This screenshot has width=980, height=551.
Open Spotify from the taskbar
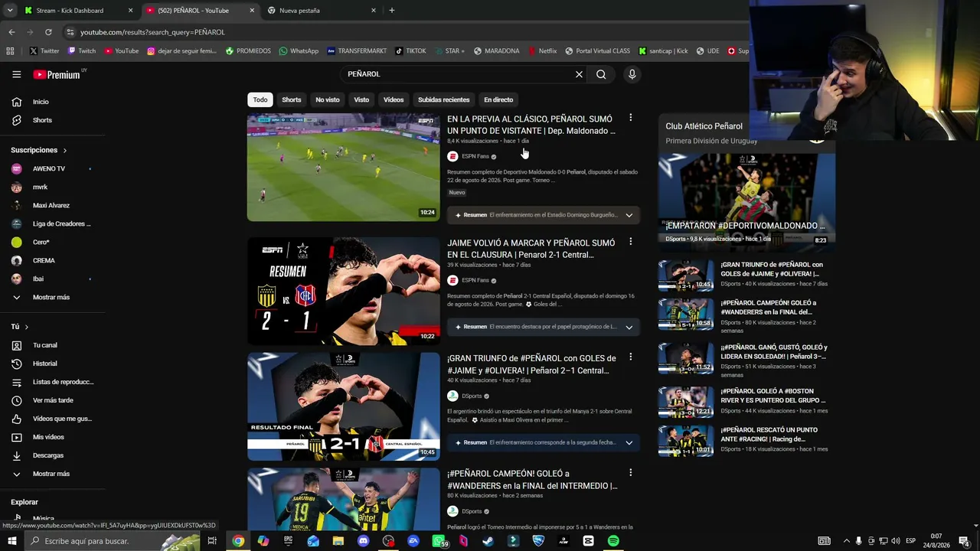coord(613,541)
